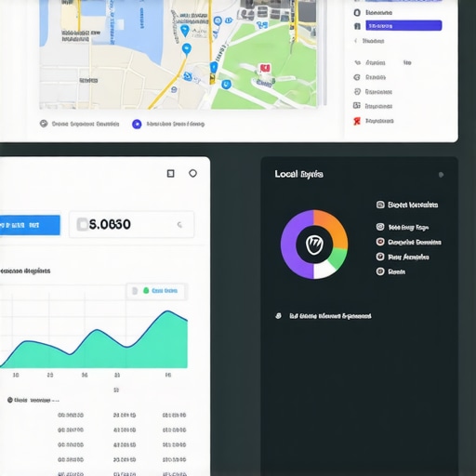Image resolution: width=476 pixels, height=476 pixels.
Task: Open the footer text line in the Local card
Action: click(x=330, y=316)
